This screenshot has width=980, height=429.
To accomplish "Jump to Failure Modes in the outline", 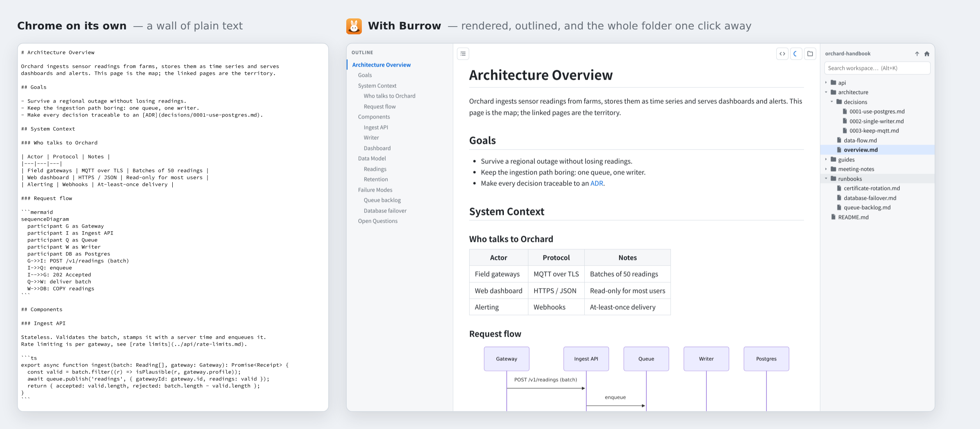I will tap(375, 190).
